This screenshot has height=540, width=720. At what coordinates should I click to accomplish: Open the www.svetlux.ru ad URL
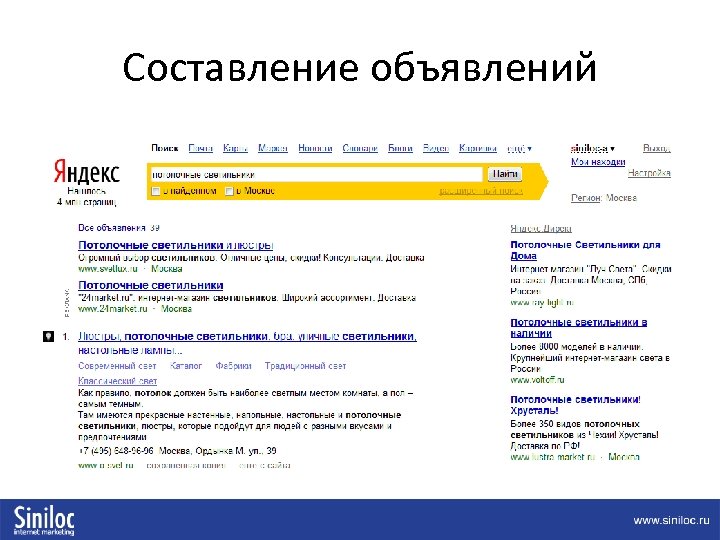(108, 269)
